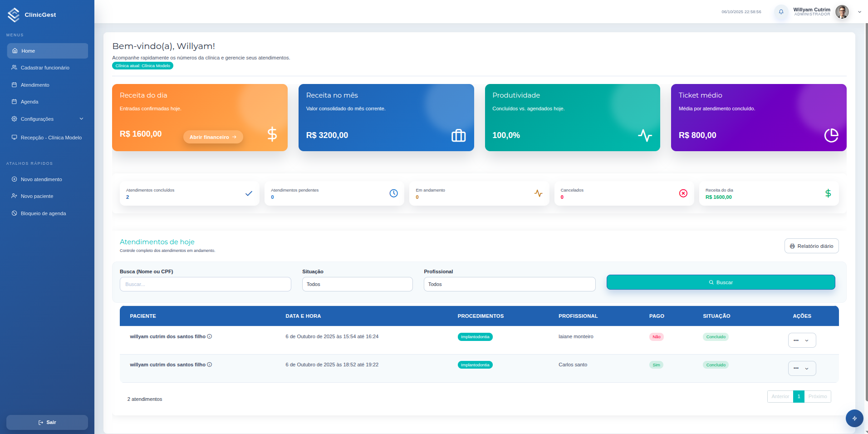Open the Agenda menu item
The height and width of the screenshot is (434, 868).
coord(29,102)
